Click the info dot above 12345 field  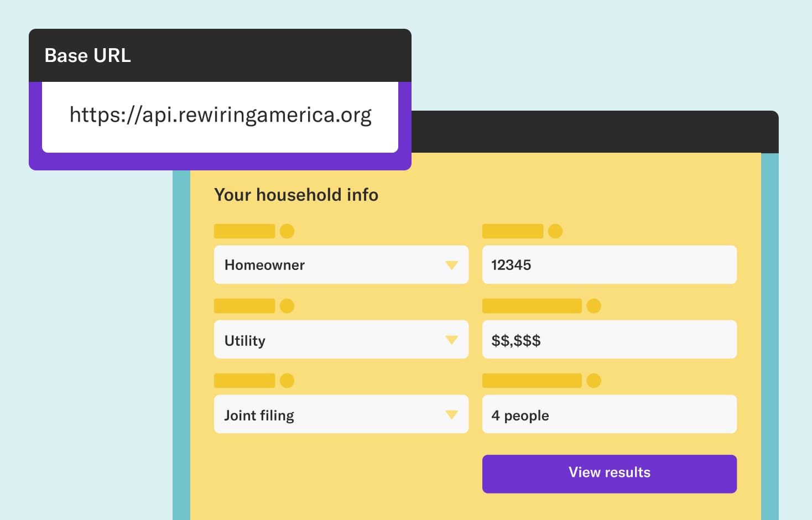[x=555, y=231]
